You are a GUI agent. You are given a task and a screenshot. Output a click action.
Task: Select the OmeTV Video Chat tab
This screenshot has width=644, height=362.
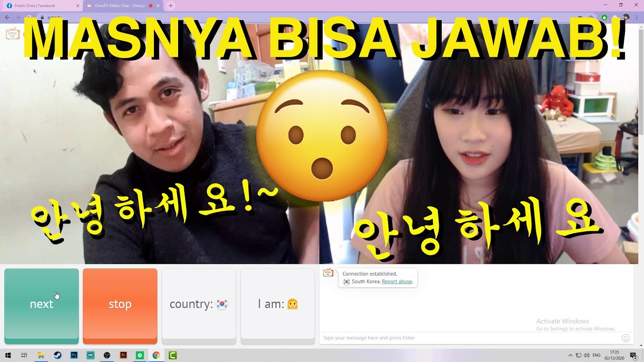(123, 6)
